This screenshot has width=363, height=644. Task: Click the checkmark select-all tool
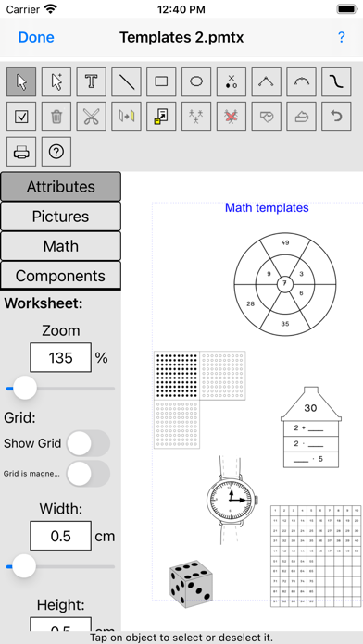coord(21,117)
